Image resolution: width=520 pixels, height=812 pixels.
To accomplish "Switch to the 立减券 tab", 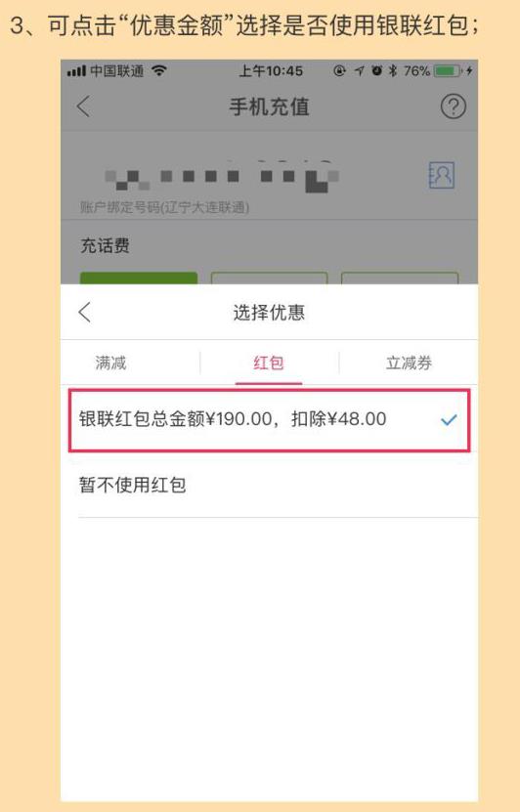I will coord(409,363).
